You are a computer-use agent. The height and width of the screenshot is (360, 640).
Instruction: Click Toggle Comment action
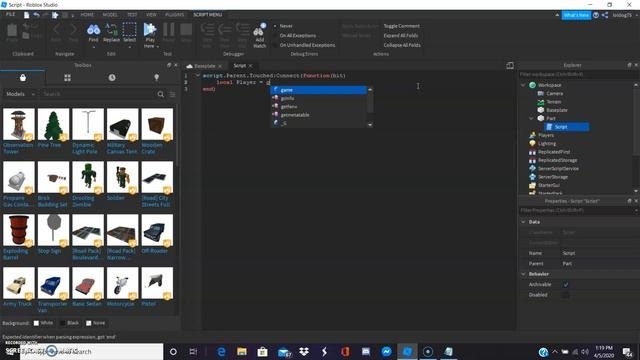pyautogui.click(x=402, y=26)
